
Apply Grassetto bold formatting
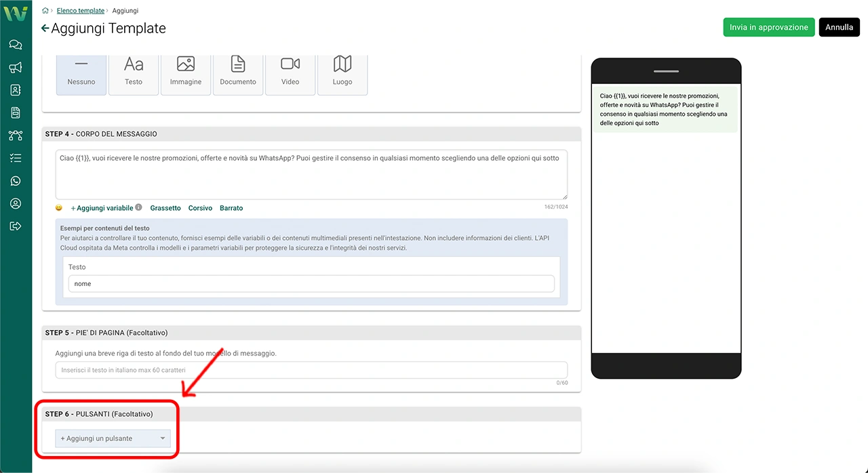(165, 208)
